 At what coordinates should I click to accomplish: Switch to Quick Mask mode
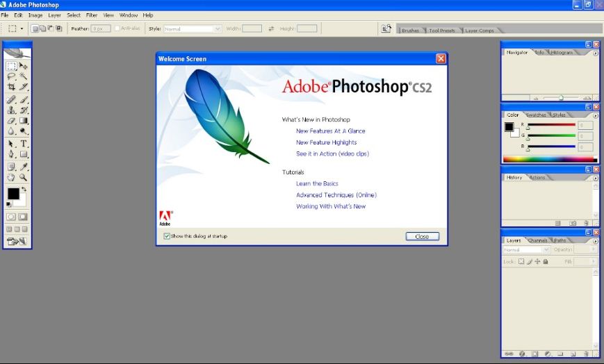[x=23, y=217]
